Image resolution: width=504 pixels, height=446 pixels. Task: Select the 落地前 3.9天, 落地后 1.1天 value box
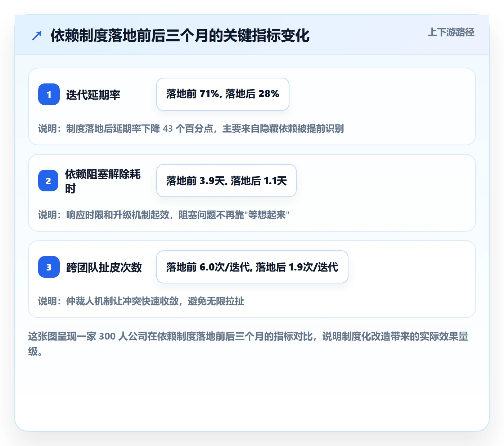[x=226, y=181]
